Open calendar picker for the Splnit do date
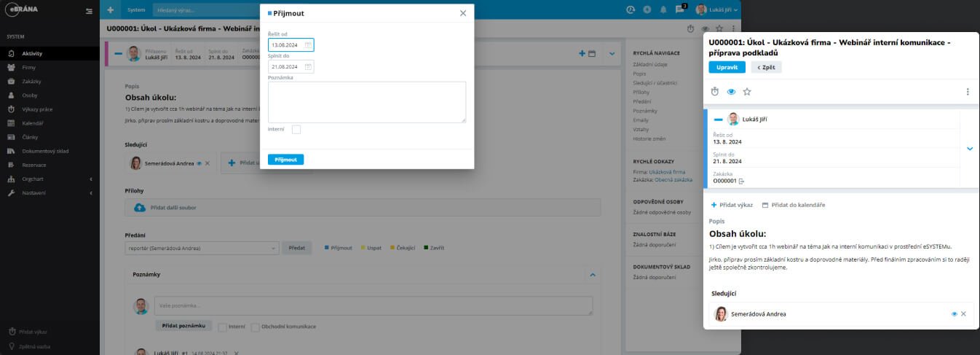 (308, 67)
